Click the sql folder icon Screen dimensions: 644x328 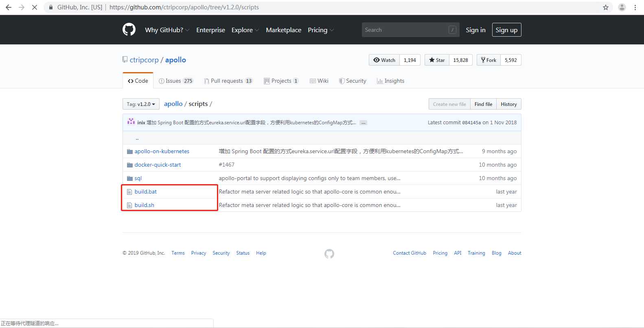(x=130, y=178)
